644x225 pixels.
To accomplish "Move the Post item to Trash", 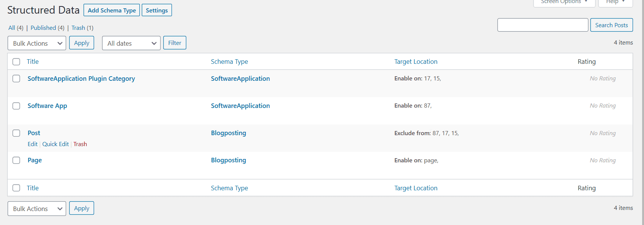I will pyautogui.click(x=80, y=144).
